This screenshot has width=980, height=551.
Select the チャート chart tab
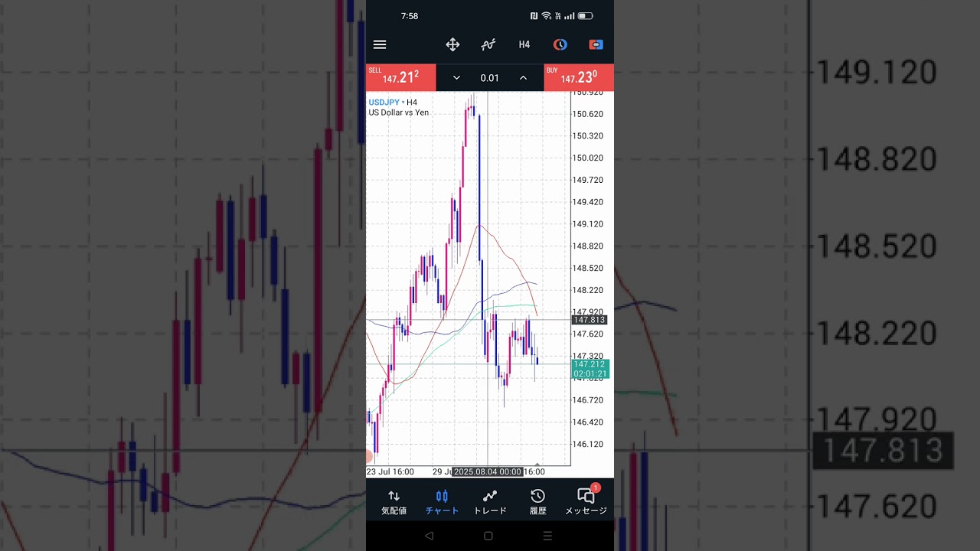(442, 502)
